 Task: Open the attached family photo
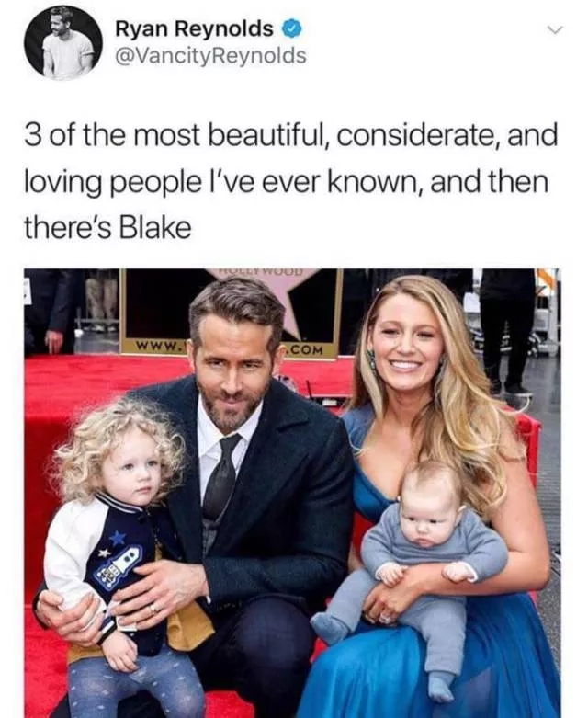coord(293,493)
